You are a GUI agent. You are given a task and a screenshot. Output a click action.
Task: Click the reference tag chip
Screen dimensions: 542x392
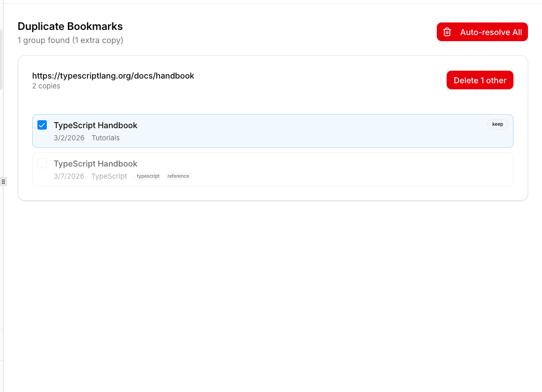tap(178, 176)
